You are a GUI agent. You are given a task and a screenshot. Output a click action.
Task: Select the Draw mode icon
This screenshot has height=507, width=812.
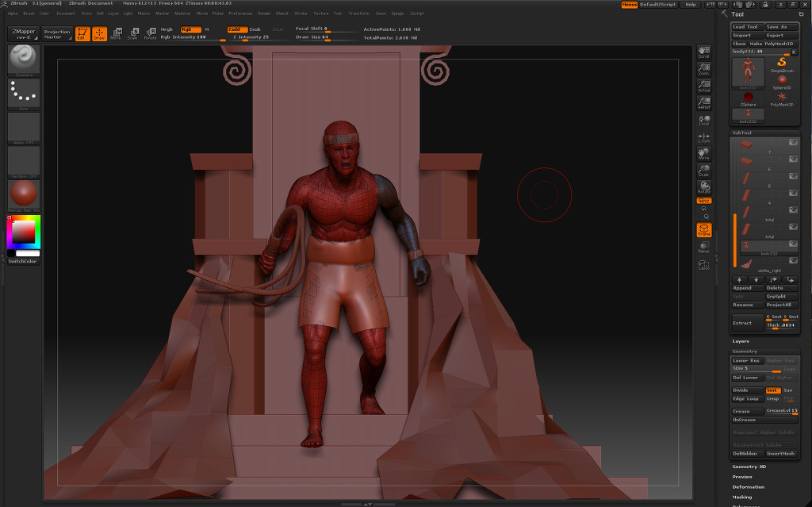coord(99,33)
